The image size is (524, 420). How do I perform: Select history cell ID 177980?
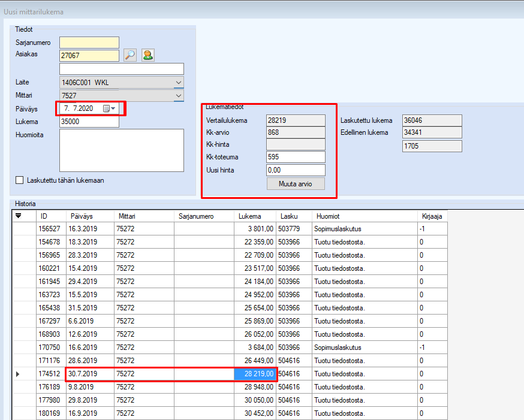51,400
